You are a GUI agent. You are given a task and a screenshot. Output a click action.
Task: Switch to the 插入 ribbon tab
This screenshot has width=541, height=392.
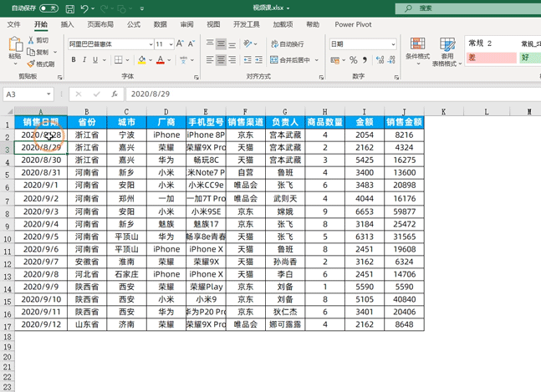tap(67, 24)
